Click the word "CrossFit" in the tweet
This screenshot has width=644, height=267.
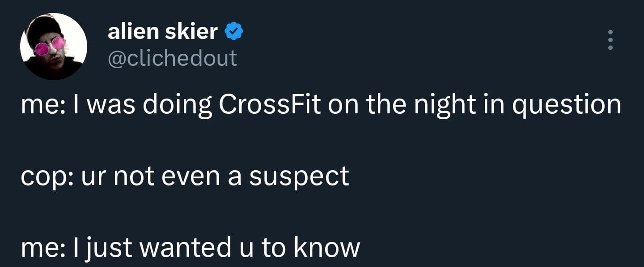click(270, 106)
